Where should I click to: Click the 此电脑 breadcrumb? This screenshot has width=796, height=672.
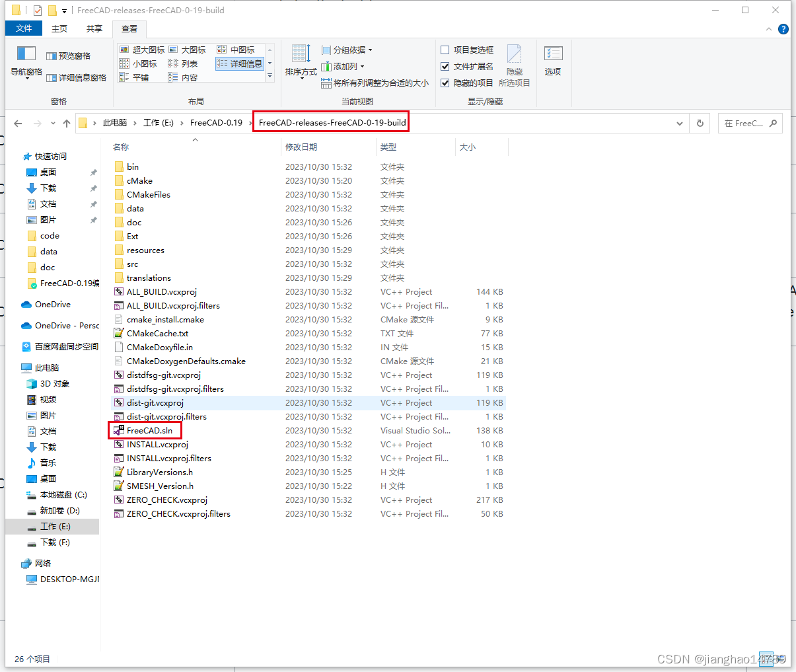115,123
